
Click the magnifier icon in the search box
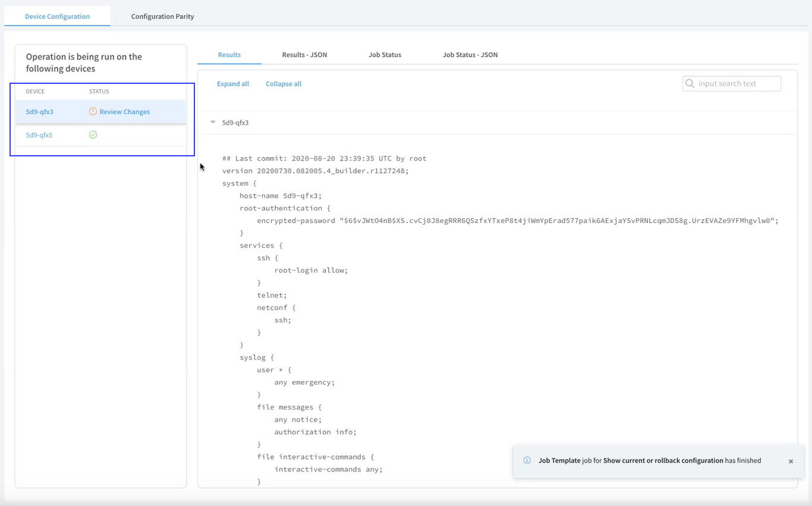coord(690,84)
